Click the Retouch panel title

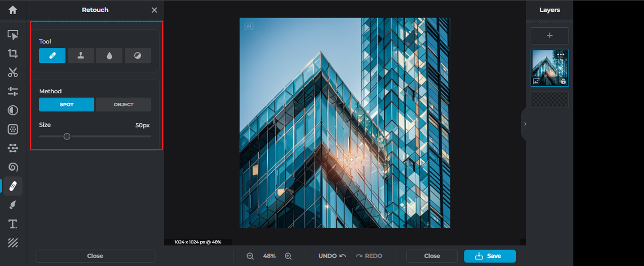point(95,10)
